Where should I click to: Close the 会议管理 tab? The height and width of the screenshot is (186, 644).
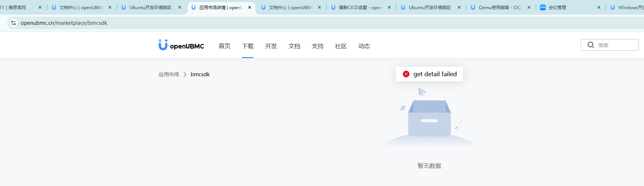coord(599,7)
